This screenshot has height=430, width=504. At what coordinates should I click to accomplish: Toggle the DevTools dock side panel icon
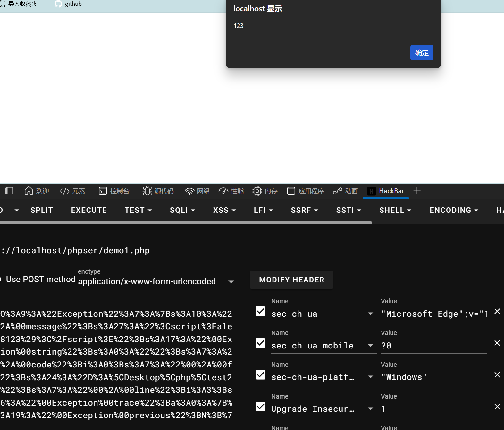(9, 191)
